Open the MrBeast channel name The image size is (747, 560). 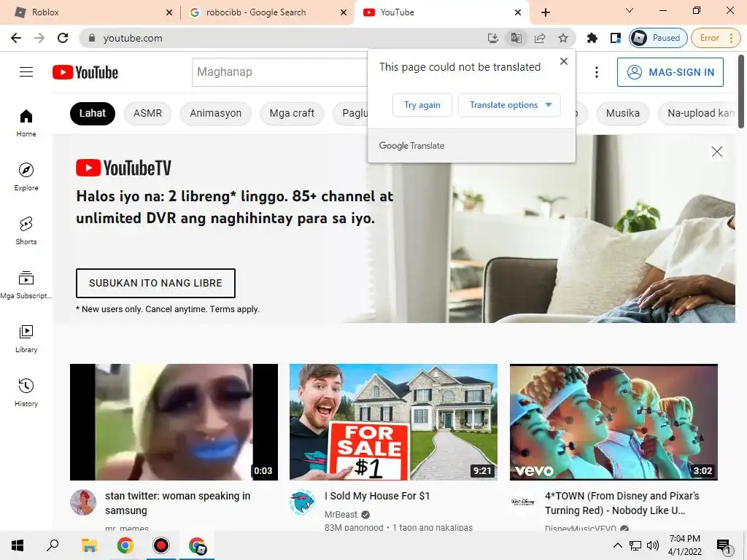(341, 515)
